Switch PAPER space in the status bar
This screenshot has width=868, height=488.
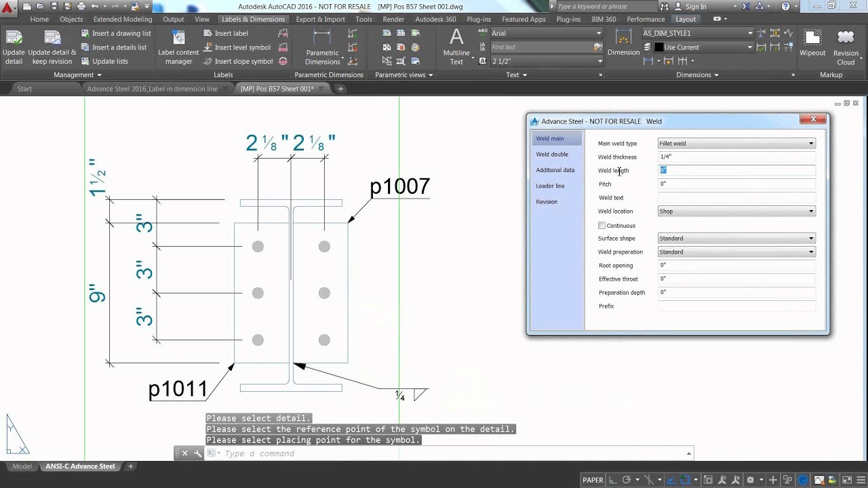coord(594,479)
